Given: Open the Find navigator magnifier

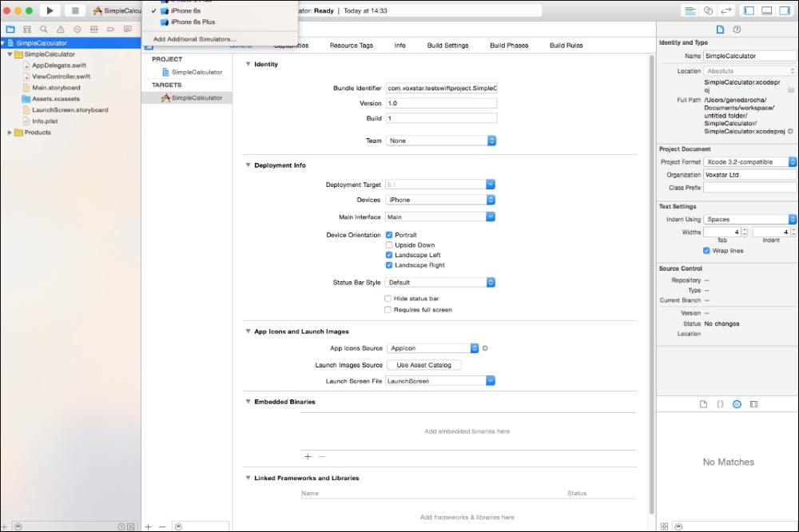Looking at the screenshot, I should tap(44, 29).
